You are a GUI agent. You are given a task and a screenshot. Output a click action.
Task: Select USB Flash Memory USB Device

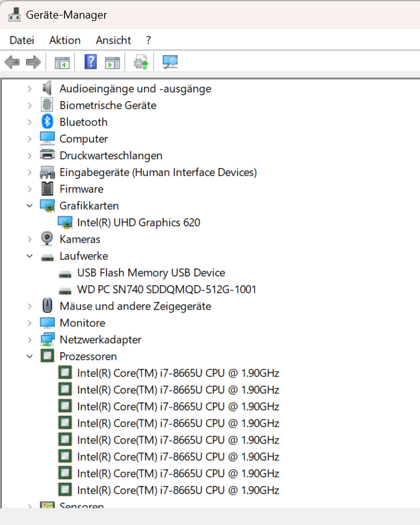coord(151,273)
